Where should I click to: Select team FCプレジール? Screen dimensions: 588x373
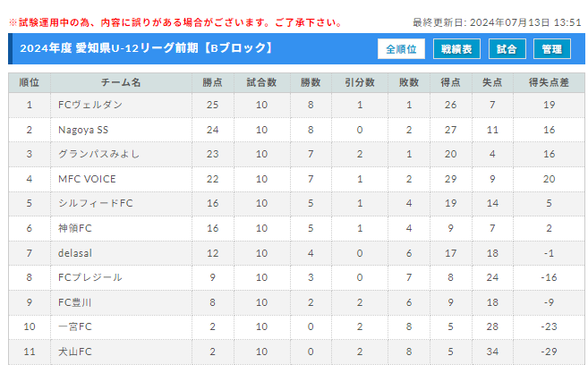90,277
